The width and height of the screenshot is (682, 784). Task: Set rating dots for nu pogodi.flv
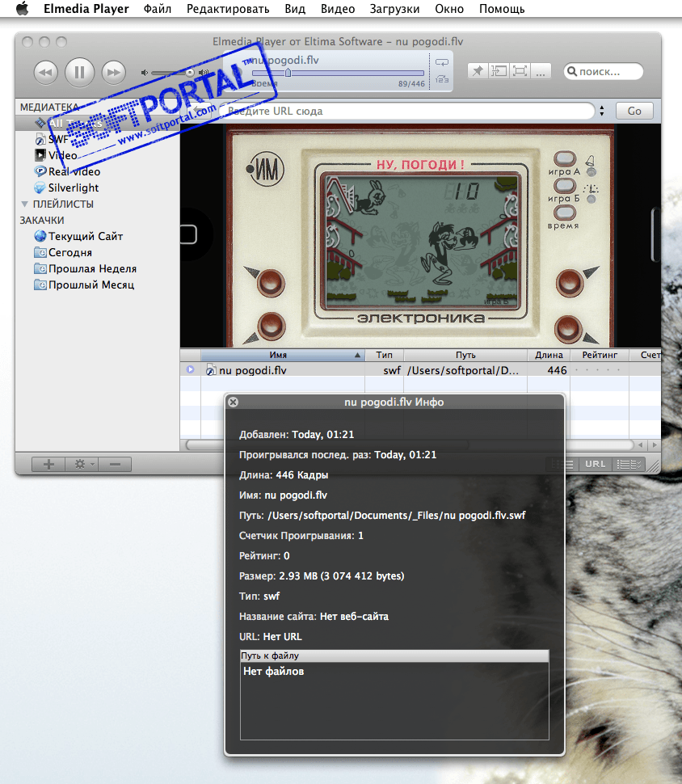pyautogui.click(x=597, y=370)
